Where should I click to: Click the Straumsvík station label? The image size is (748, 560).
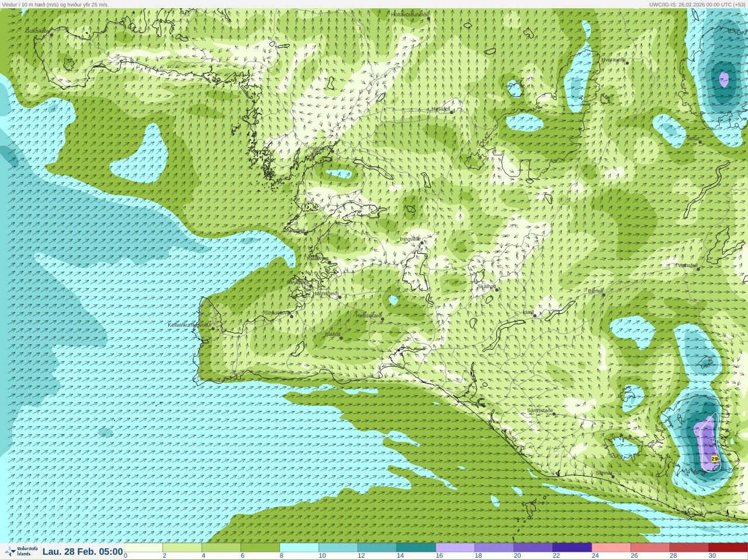[x=276, y=313]
